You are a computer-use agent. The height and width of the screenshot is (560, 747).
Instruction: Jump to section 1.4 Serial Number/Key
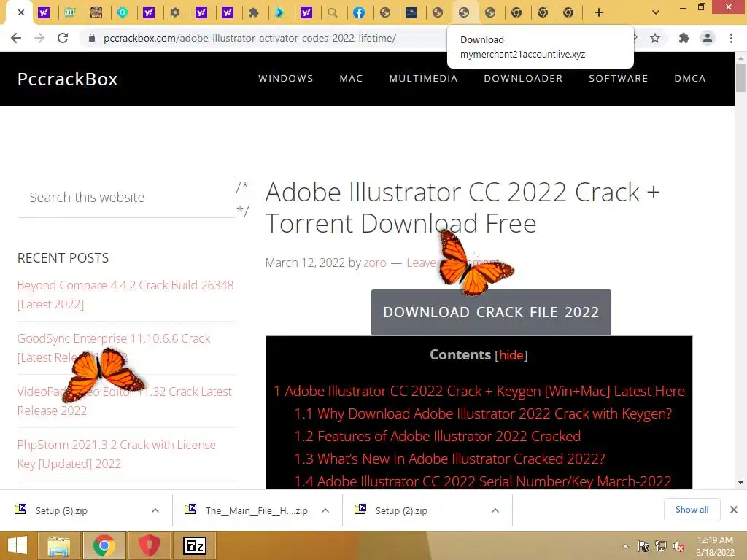[483, 481]
